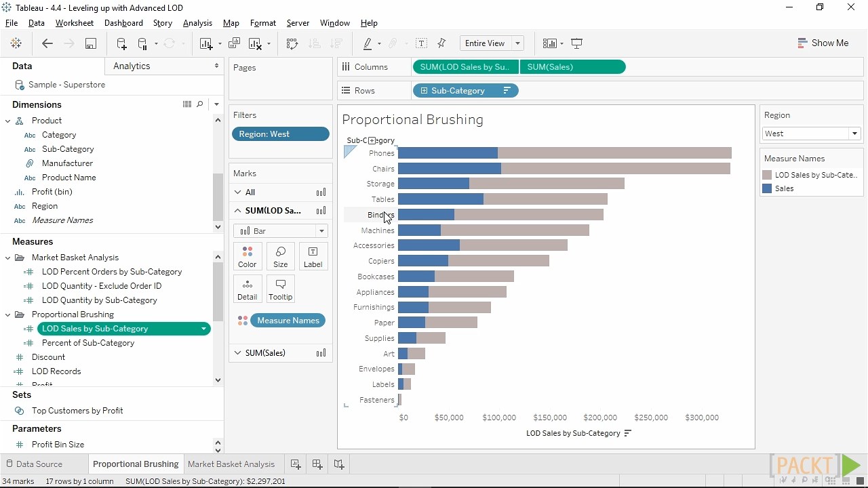Click the New Story tab icon
The width and height of the screenshot is (868, 488).
pyautogui.click(x=339, y=464)
